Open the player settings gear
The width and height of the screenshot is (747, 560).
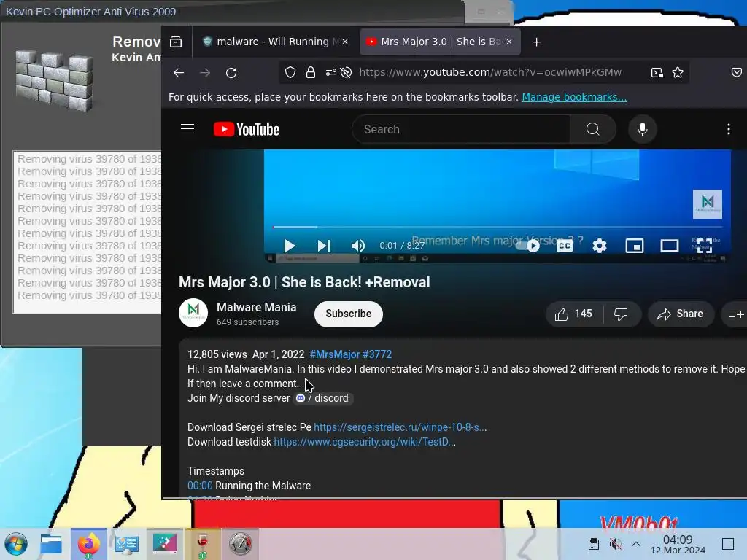click(600, 246)
